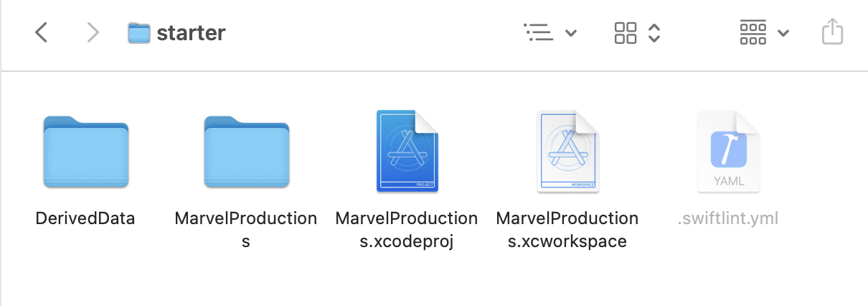Open the list view options dropdown
Screen dimensions: 868x306
[538, 32]
